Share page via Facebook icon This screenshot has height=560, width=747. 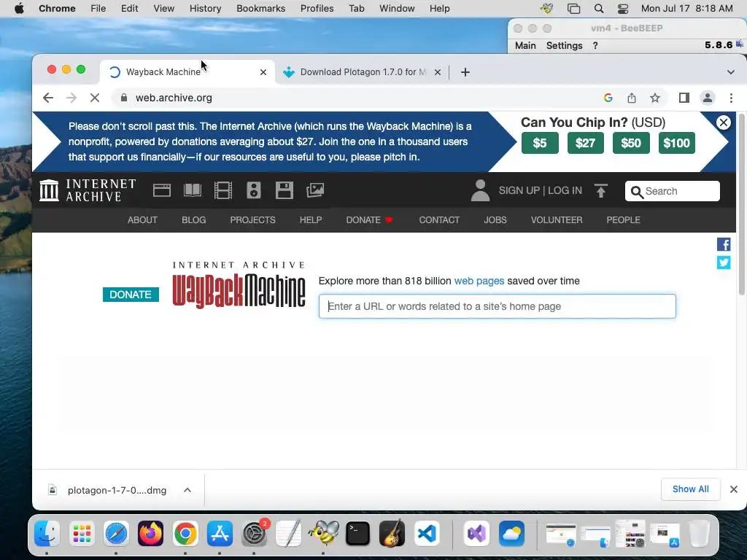point(724,244)
